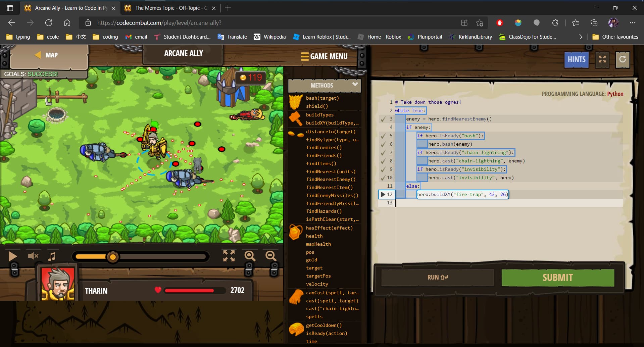The image size is (644, 347).
Task: Place cursor on empty code line 13
Action: (x=508, y=203)
